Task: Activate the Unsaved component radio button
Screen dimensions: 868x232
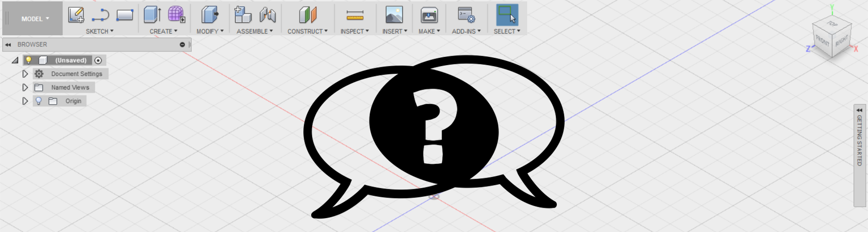Action: pyautogui.click(x=98, y=60)
